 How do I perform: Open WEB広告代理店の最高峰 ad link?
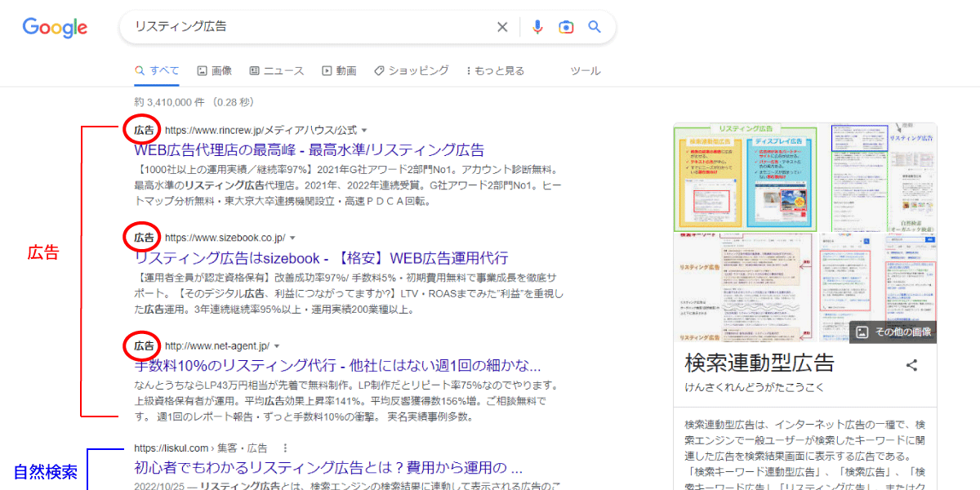(x=309, y=150)
